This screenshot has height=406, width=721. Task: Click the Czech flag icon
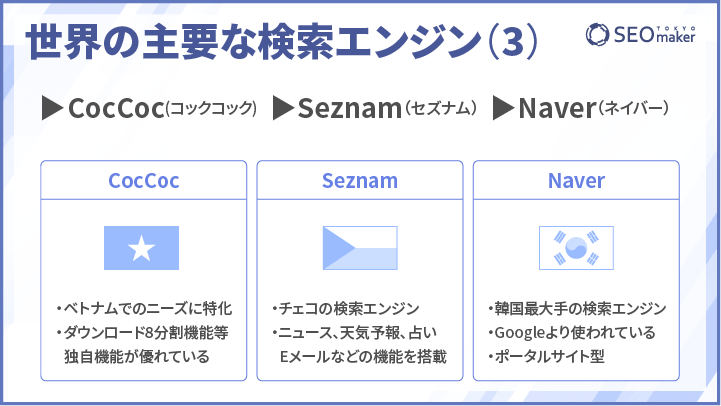point(360,248)
